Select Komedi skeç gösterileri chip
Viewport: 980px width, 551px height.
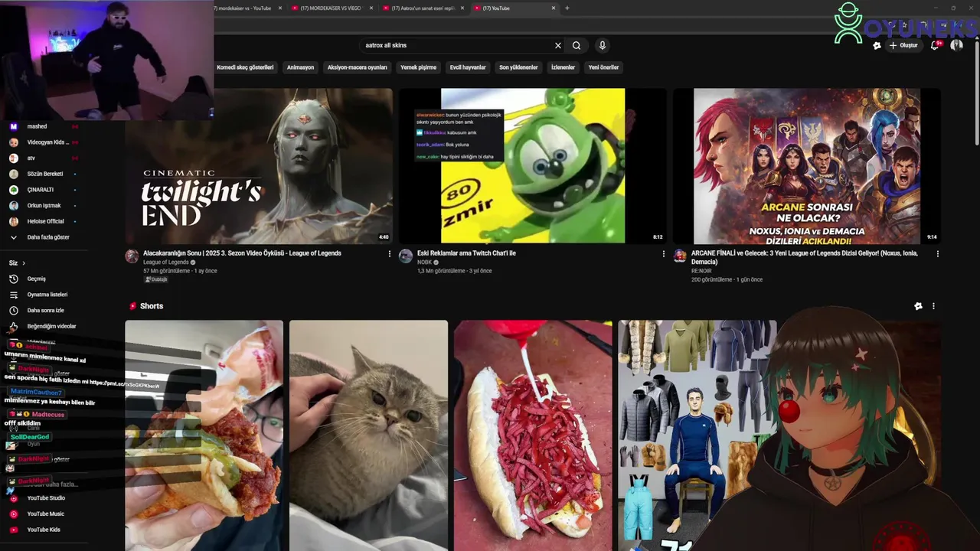245,67
